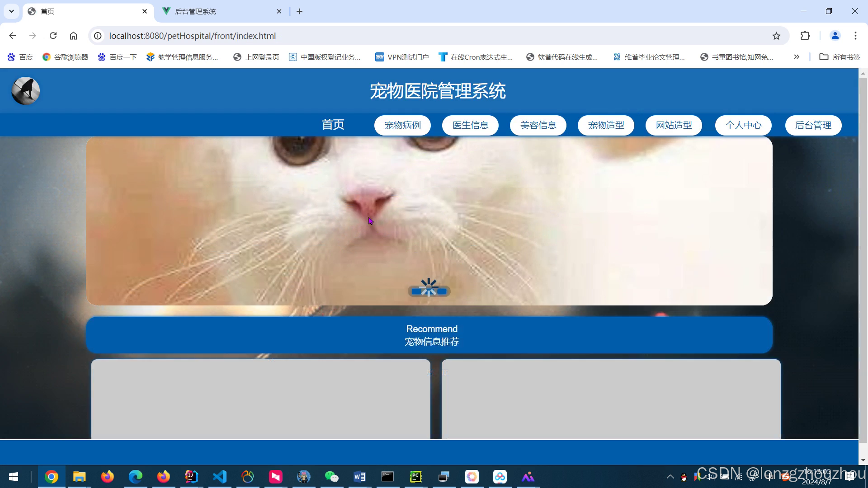
Task: Open the 所有书签 bookmarks folder
Action: click(840, 57)
